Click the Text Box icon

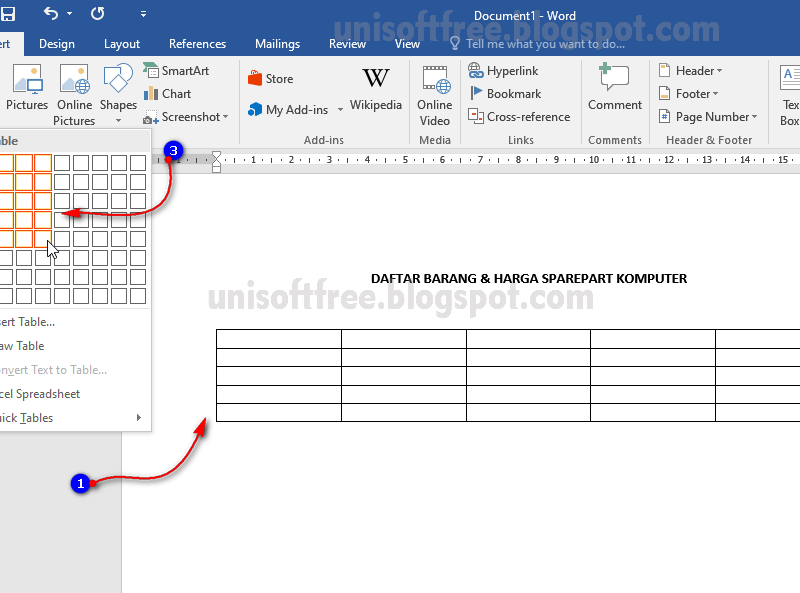click(x=789, y=78)
